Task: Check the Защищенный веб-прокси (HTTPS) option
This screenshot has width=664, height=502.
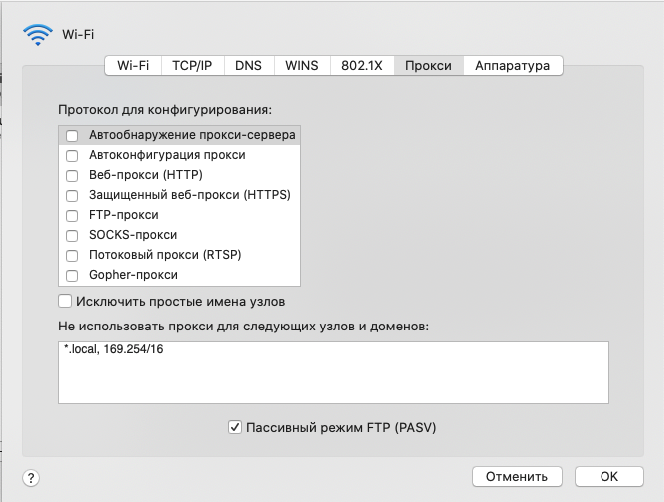Action: tap(72, 195)
